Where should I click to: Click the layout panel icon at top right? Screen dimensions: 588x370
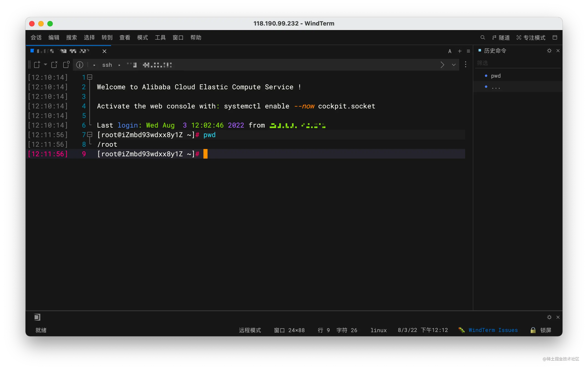pos(555,37)
